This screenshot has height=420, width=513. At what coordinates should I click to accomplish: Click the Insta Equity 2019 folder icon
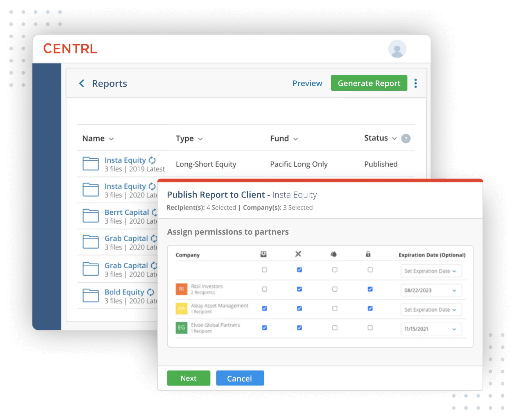click(90, 164)
